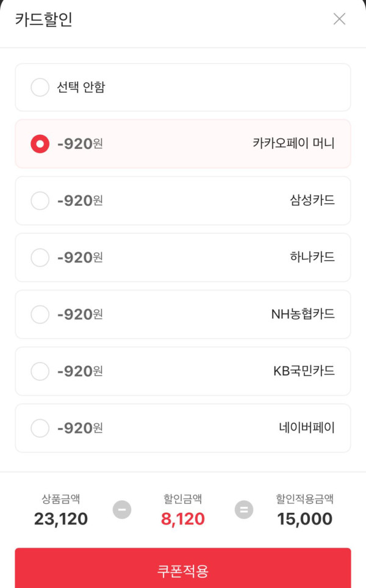Close the 카드할인 dialog with X
This screenshot has height=588, width=366.
pyautogui.click(x=339, y=19)
